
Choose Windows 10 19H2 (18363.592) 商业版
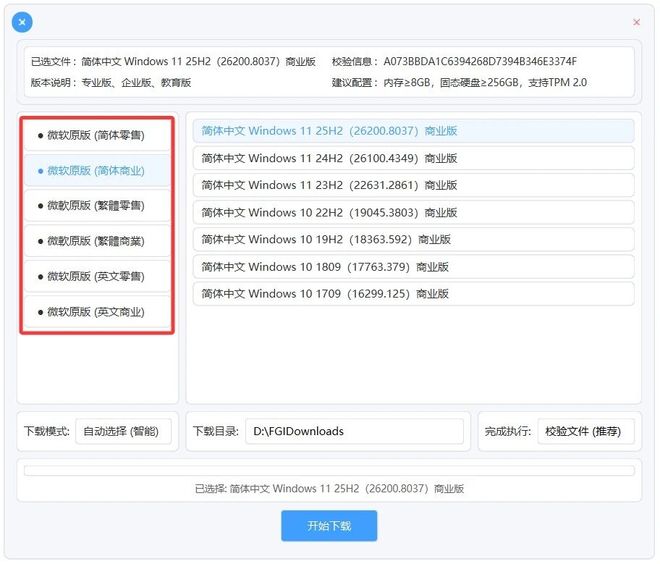(x=413, y=240)
